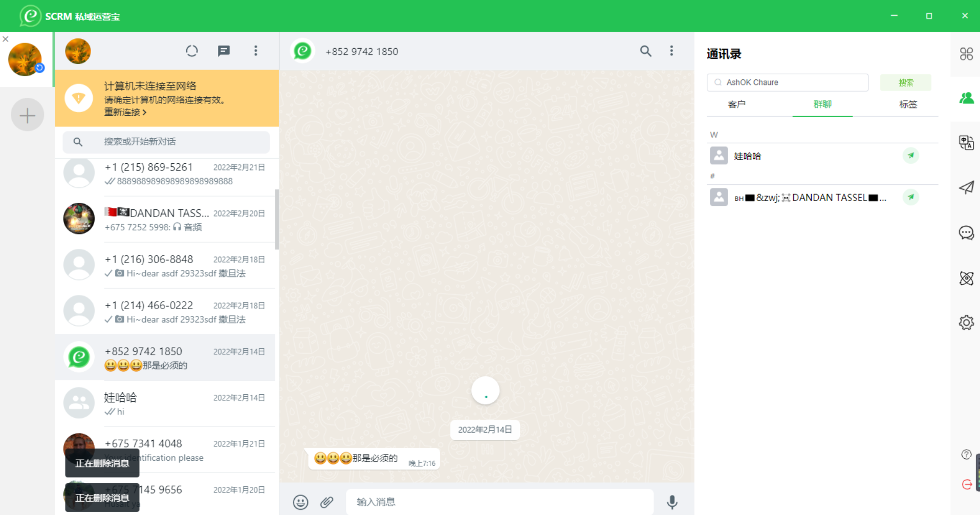Click the +852 9742 1850 header title
The width and height of the screenshot is (980, 515).
tap(362, 52)
